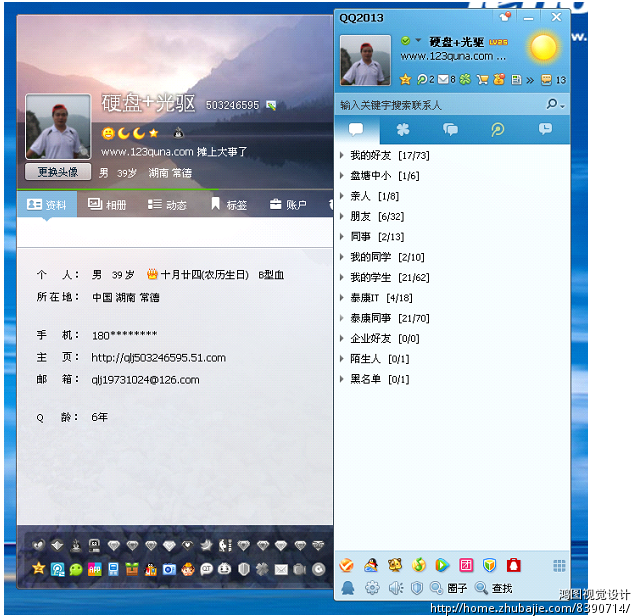Launch QQ Live video player icon
This screenshot has width=640, height=616.
tap(442, 565)
